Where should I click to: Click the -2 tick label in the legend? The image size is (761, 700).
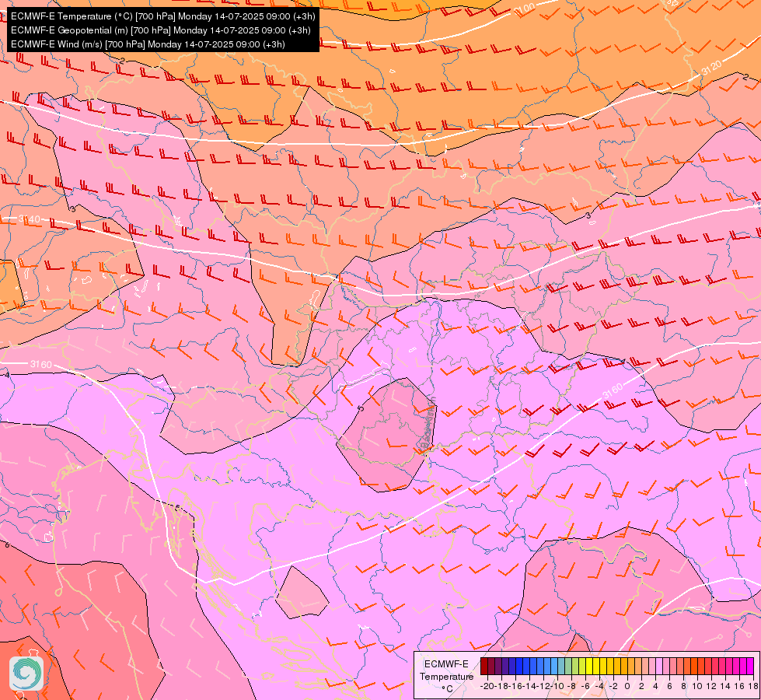coord(613,687)
